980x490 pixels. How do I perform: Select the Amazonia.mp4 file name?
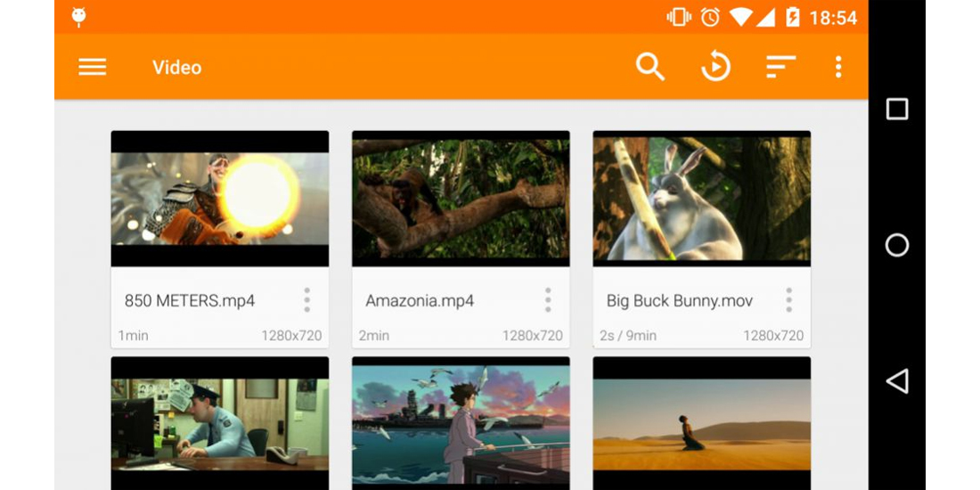420,300
